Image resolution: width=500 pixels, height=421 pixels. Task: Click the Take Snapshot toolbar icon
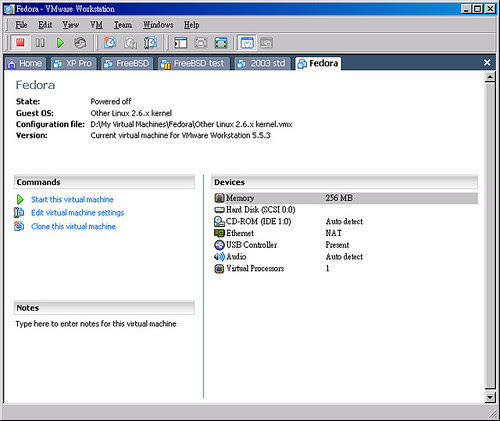(x=110, y=43)
